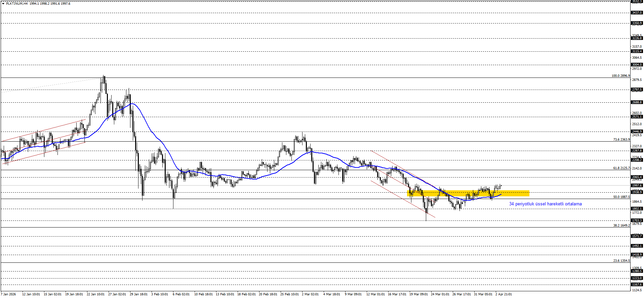Image resolution: width=644 pixels, height=298 pixels.
Task: Click the 2797.5 price level label
Action: coord(637,90)
